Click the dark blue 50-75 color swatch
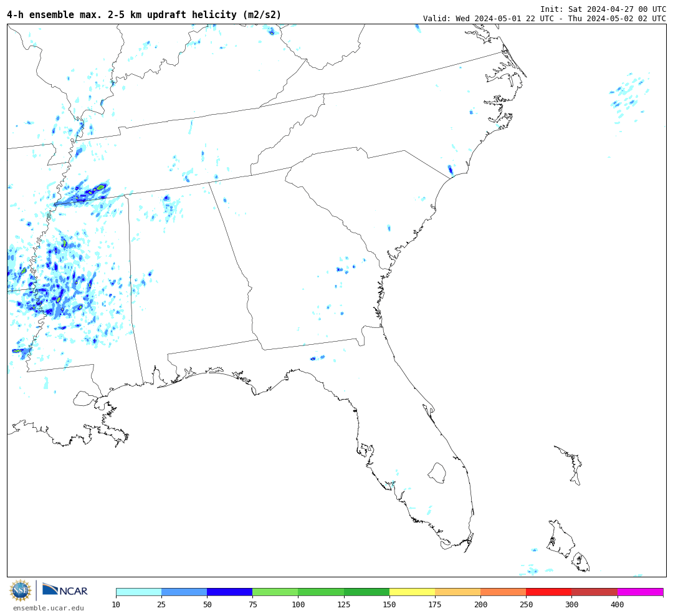 (229, 592)
